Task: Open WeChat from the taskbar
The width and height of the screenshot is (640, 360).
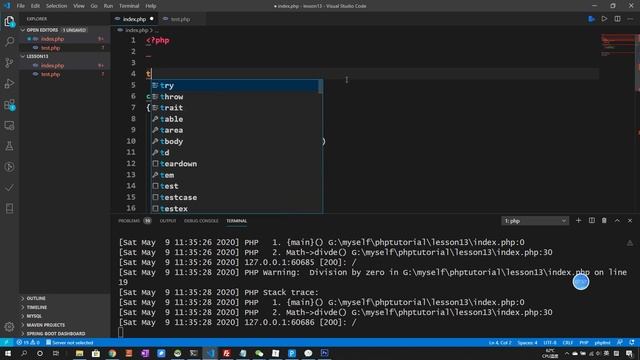Action: (259, 353)
